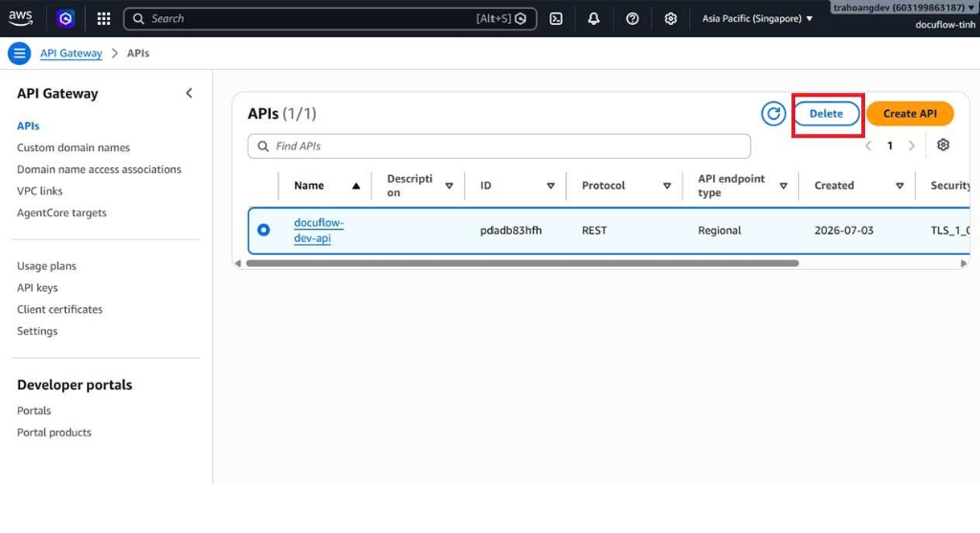Sort by Description column
The image size is (980, 533).
[x=449, y=186]
